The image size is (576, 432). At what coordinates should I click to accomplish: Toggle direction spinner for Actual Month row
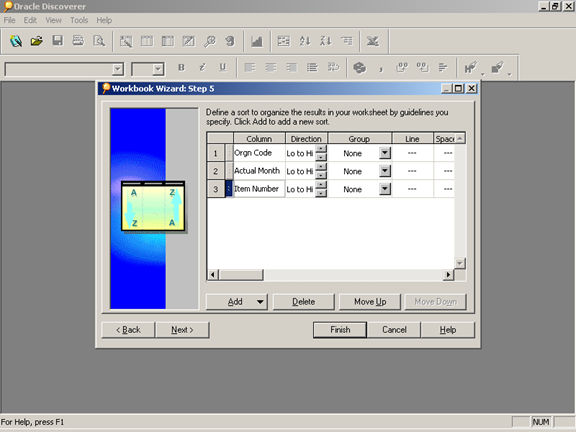321,171
